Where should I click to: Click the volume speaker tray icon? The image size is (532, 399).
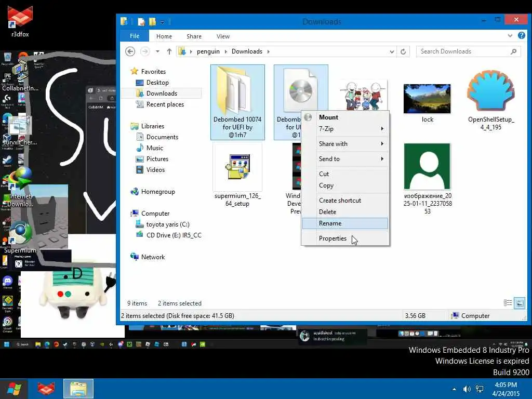click(x=467, y=389)
